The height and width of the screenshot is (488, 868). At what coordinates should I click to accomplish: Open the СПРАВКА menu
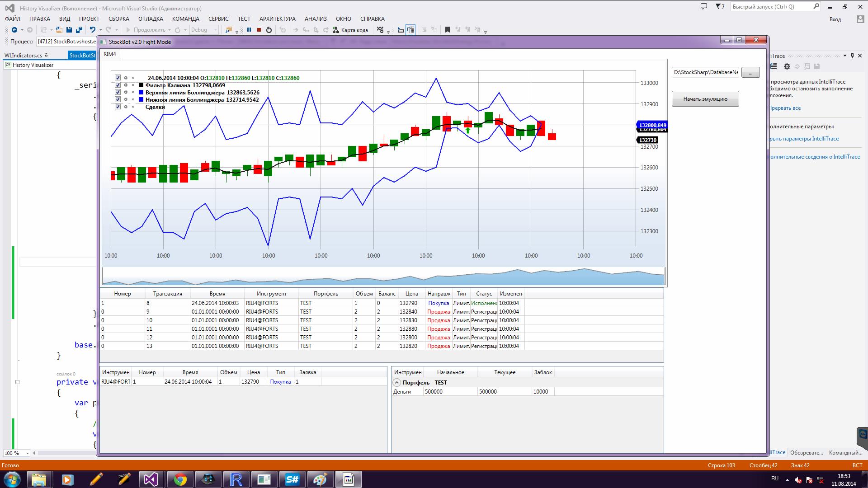[x=373, y=19]
